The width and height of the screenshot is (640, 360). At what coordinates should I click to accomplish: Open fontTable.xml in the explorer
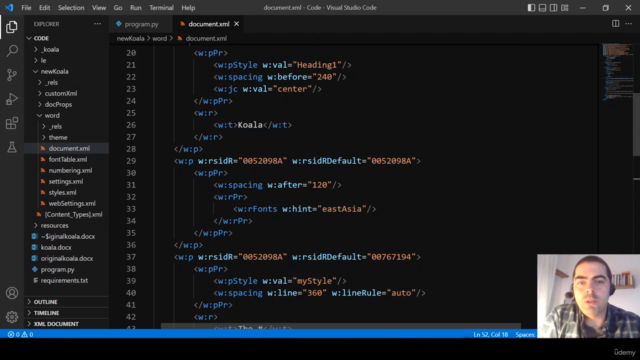[x=68, y=160]
